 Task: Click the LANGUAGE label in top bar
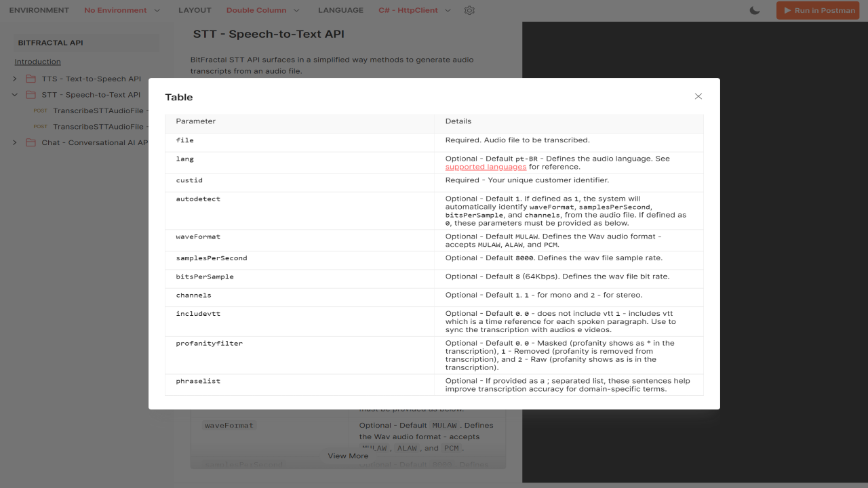pyautogui.click(x=341, y=10)
